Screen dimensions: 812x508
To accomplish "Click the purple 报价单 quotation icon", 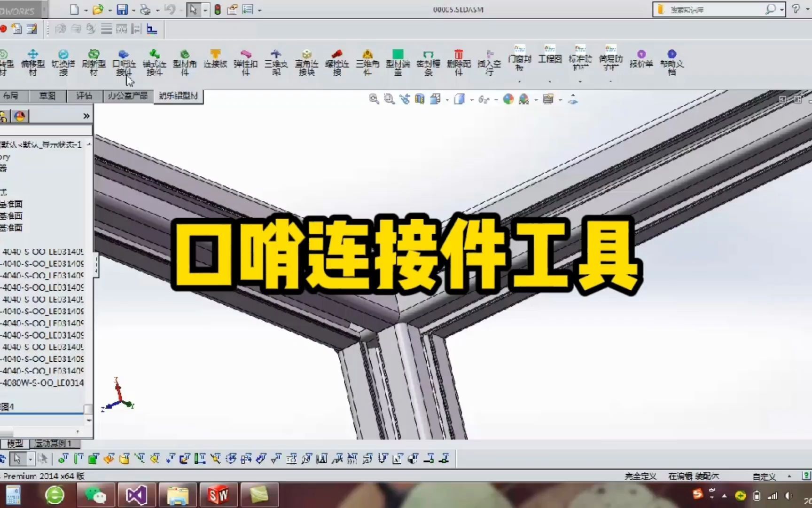I will [x=641, y=59].
